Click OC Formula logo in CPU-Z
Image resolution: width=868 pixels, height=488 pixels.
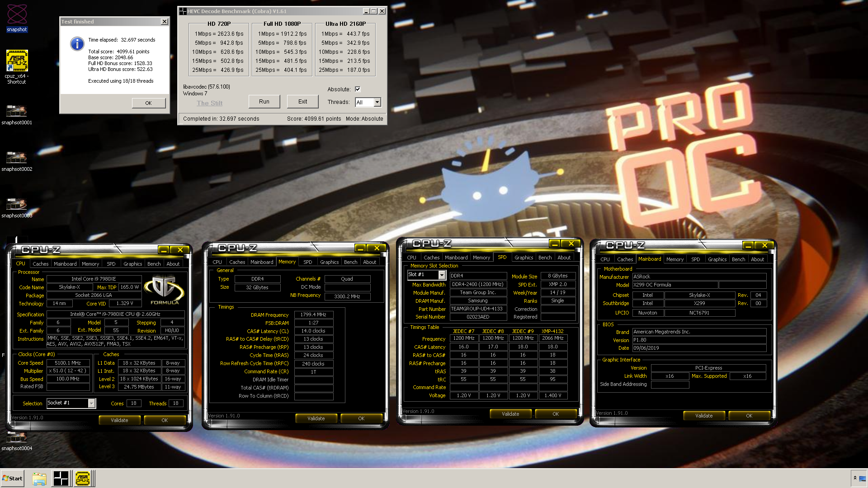[x=164, y=290]
